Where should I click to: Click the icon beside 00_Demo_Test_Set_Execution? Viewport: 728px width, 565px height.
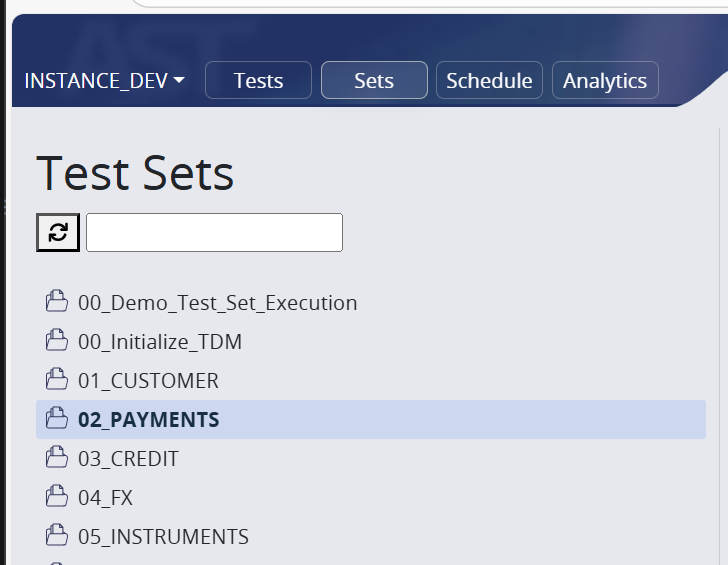tap(57, 301)
